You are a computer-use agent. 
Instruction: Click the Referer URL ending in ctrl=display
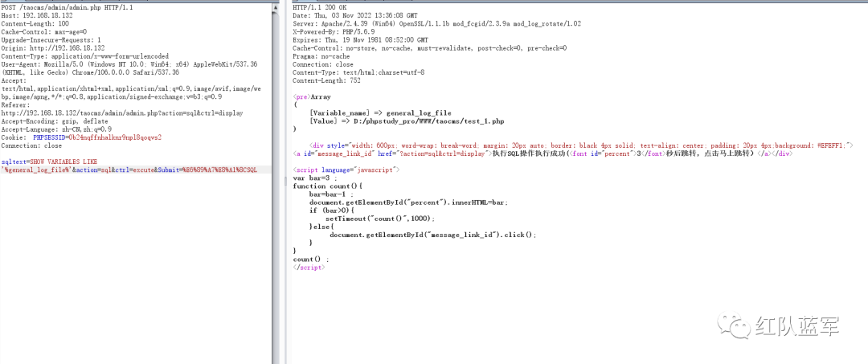[122, 112]
